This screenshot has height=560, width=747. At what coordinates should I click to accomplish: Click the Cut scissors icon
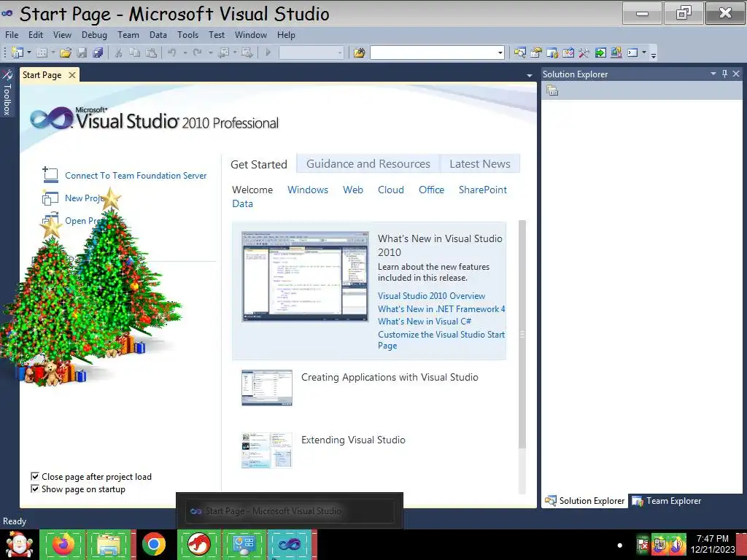pos(119,52)
